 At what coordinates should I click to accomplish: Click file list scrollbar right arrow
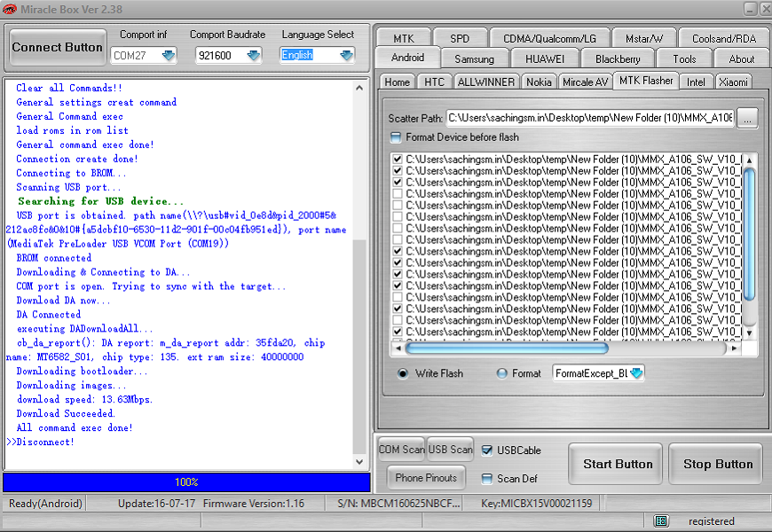pyautogui.click(x=734, y=348)
